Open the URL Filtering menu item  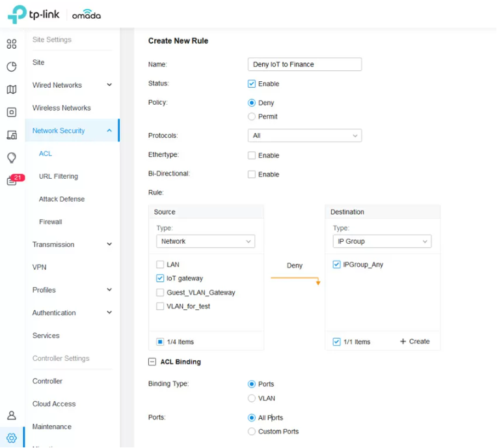pos(59,176)
